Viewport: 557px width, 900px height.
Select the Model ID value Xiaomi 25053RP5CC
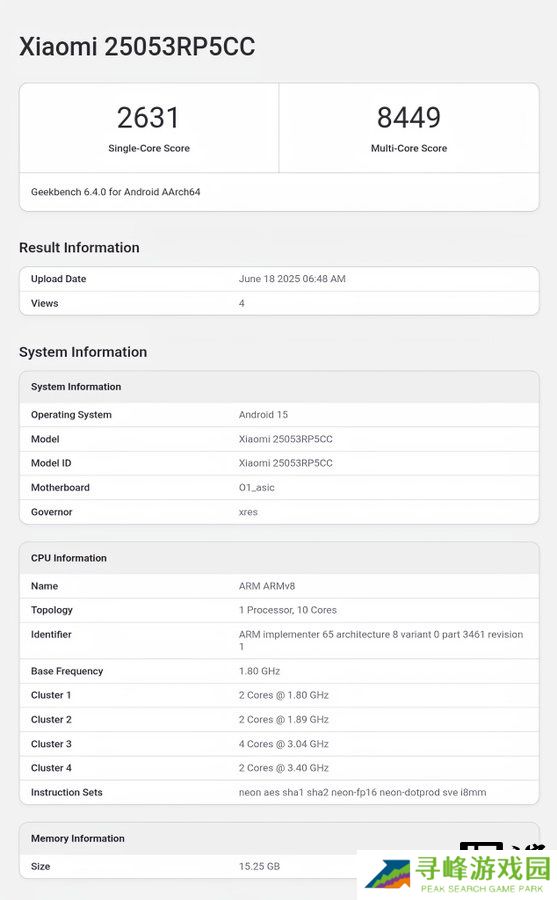click(x=285, y=463)
